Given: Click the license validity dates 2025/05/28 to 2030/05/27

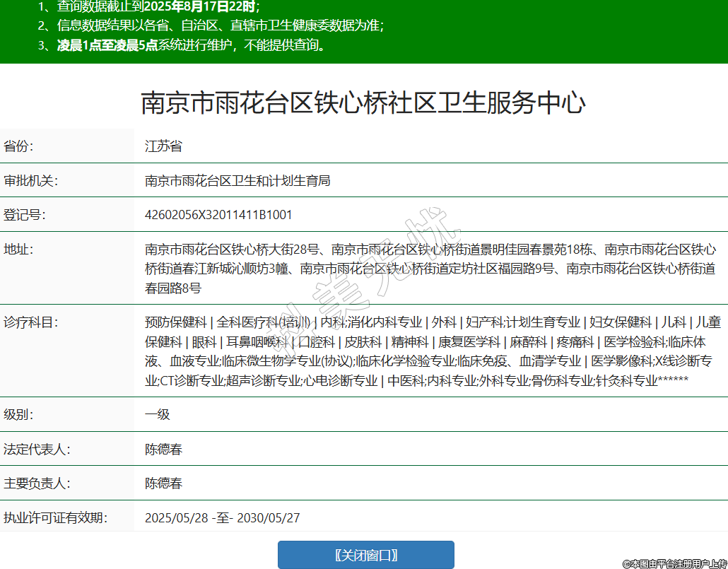Looking at the screenshot, I should pos(222,518).
